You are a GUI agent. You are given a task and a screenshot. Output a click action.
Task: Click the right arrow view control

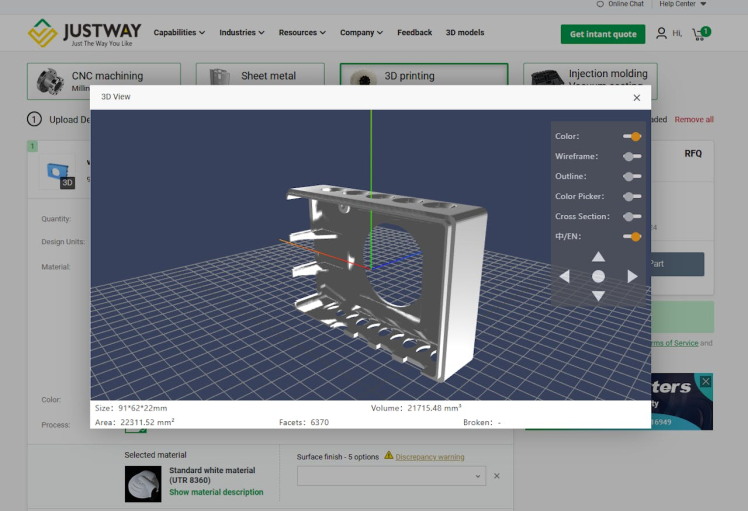click(632, 276)
